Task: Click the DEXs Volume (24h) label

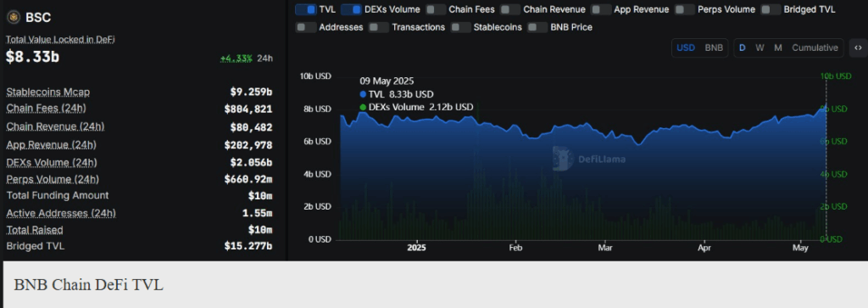Action: pos(52,162)
